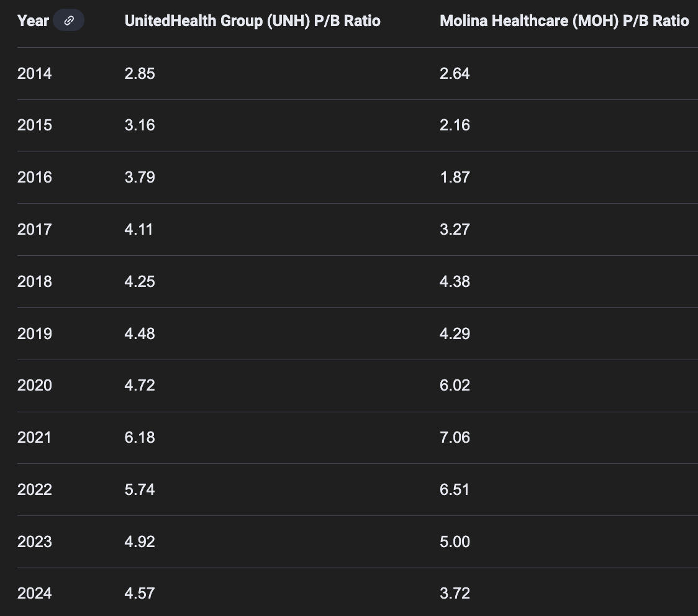Click the 2016 year cell
This screenshot has height=616, width=698.
(x=35, y=178)
